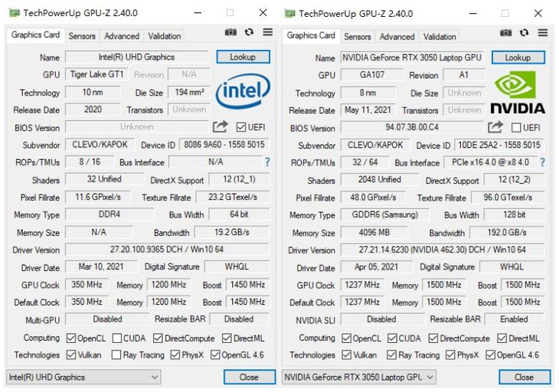559x392 pixels.
Task: Open the NVIDIA GeForce RTX 3050 GPU dropdown
Action: [359, 377]
